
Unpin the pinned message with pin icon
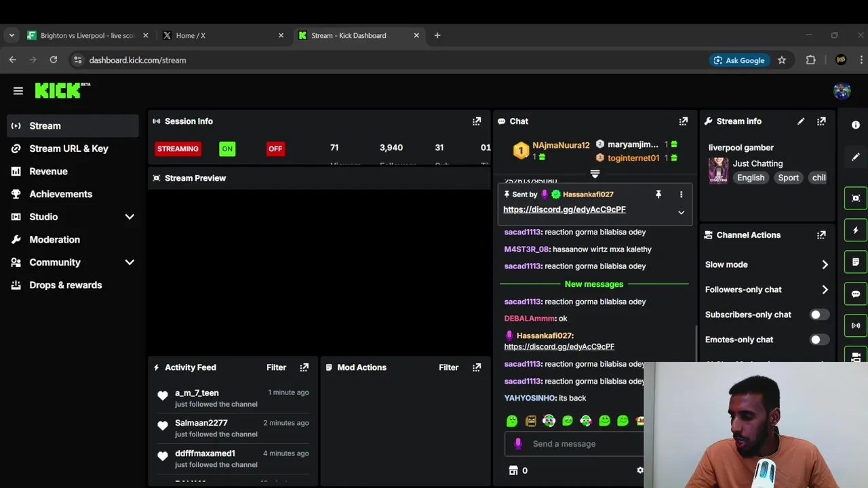658,195
